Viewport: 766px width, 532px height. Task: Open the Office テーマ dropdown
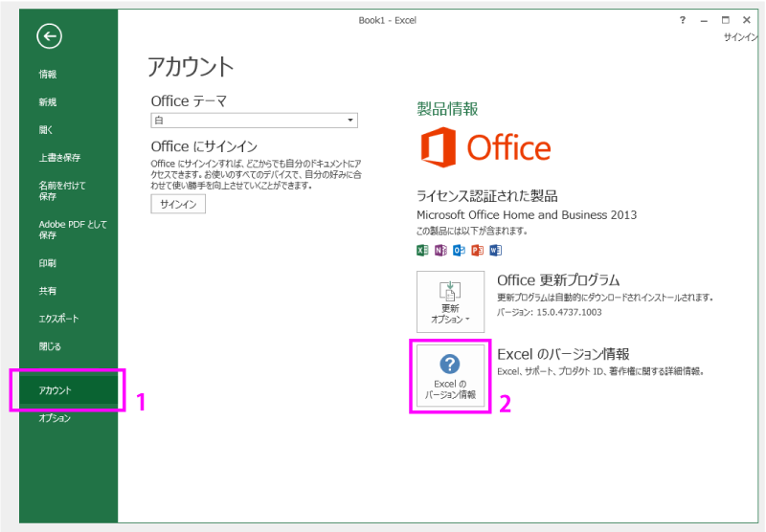(254, 121)
